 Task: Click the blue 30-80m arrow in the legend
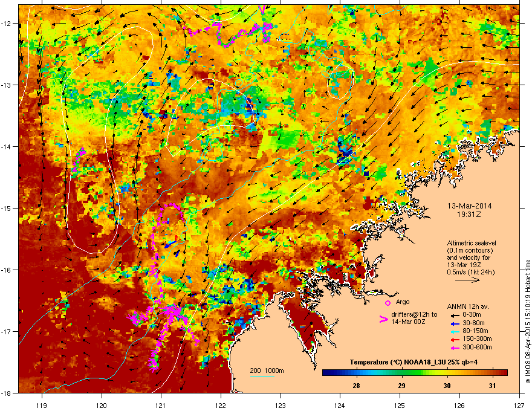pos(455,323)
